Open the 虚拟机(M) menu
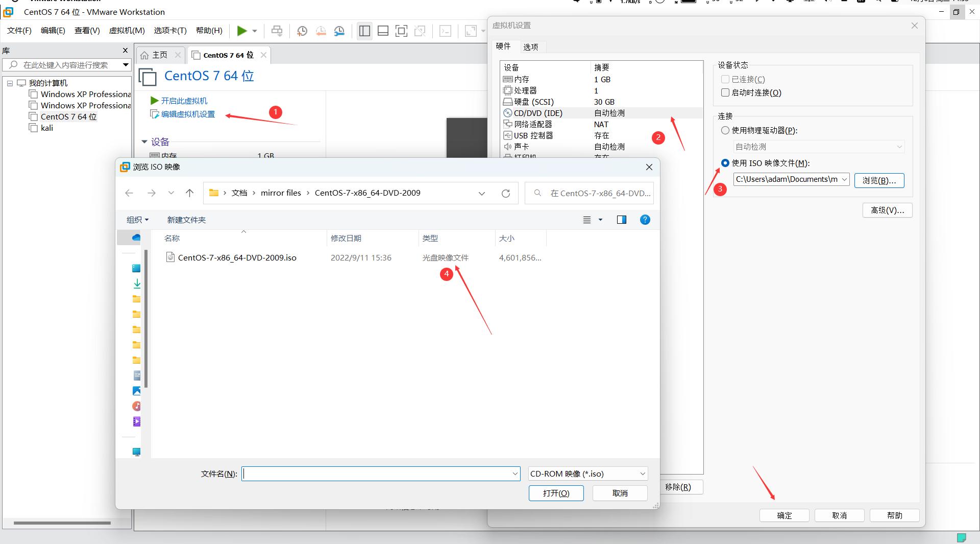Viewport: 980px width, 544px height. tap(127, 31)
